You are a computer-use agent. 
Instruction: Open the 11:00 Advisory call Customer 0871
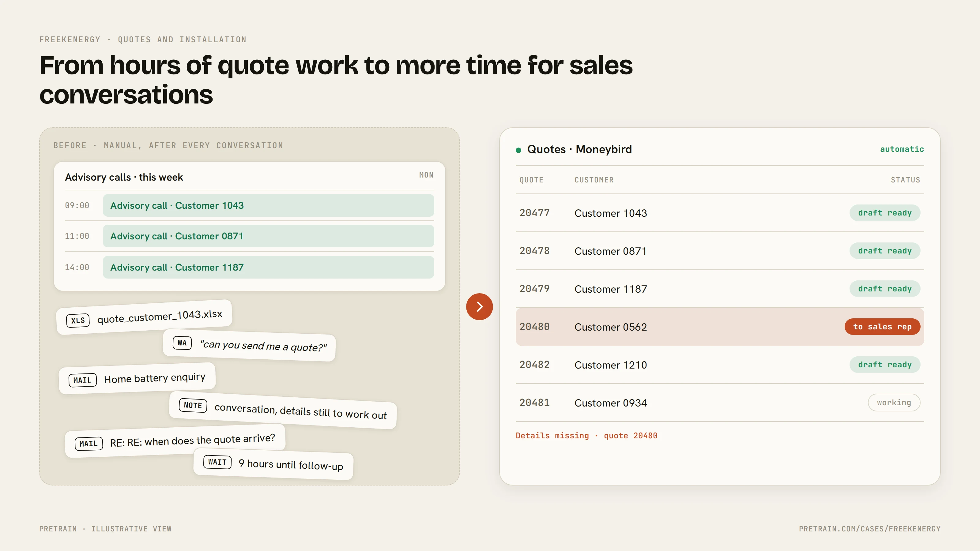[x=268, y=236]
